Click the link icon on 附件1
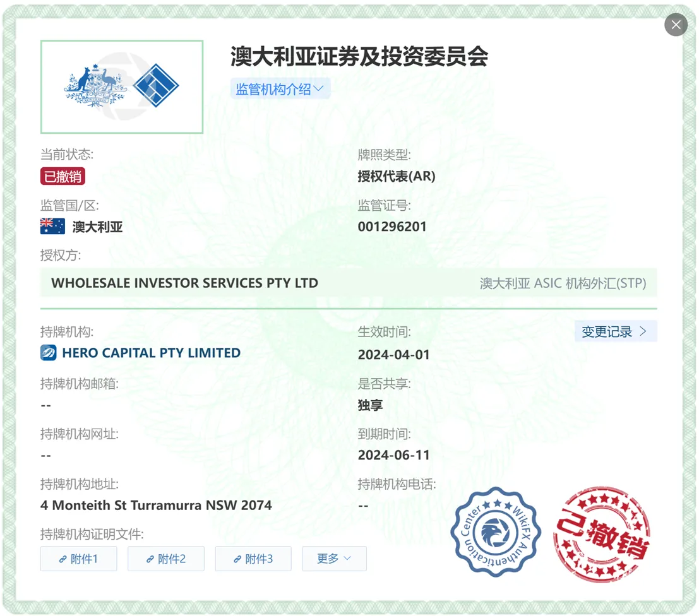This screenshot has height=616, width=699. point(63,559)
